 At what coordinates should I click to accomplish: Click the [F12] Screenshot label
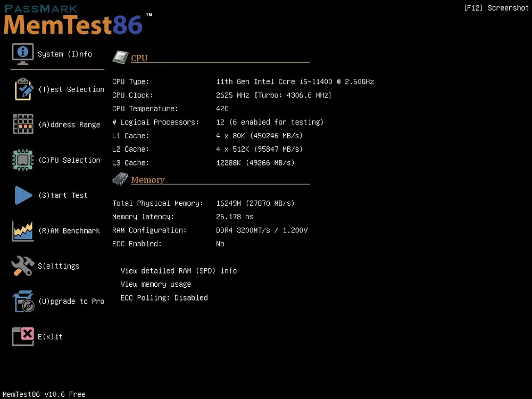[x=496, y=8]
